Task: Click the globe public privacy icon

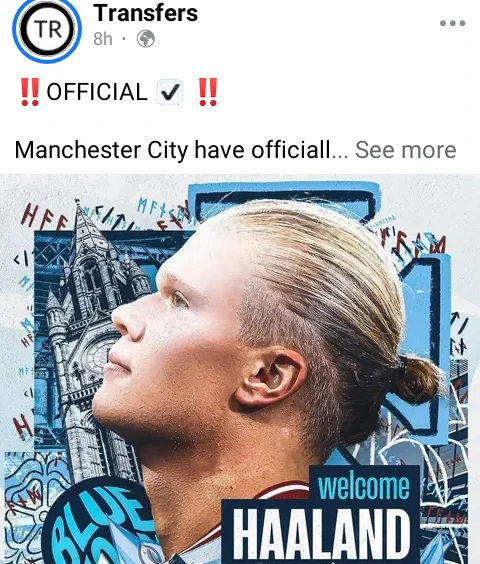Action: (146, 38)
